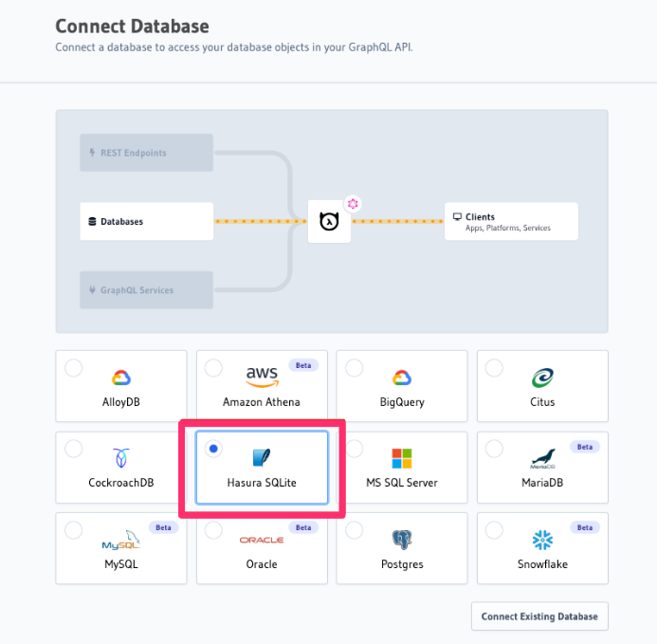Click the plug icon beside GraphQL Services
Viewport: 657px width, 644px height.
tap(92, 289)
